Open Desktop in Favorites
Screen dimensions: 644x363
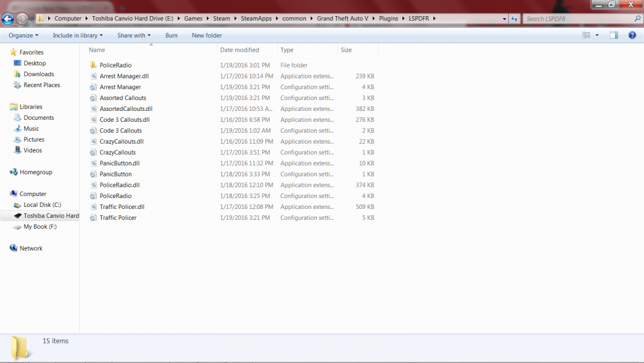click(35, 63)
